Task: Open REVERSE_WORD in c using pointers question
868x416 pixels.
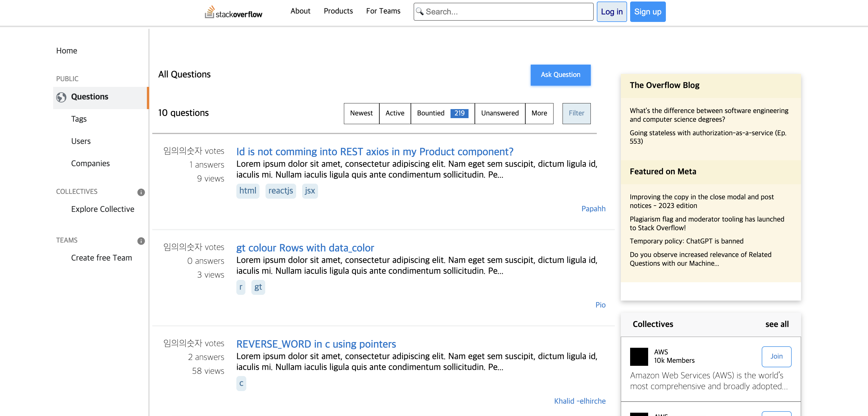Action: click(x=316, y=344)
